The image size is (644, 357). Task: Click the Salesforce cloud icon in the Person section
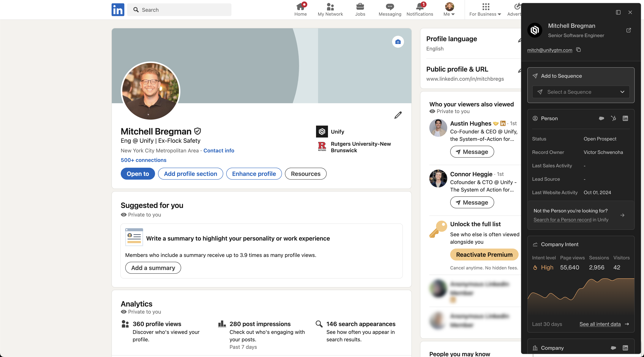click(601, 118)
